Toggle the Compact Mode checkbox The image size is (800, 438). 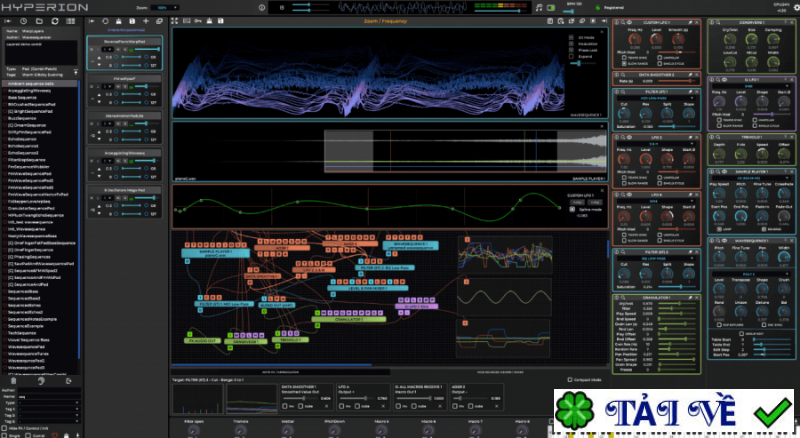coord(570,379)
